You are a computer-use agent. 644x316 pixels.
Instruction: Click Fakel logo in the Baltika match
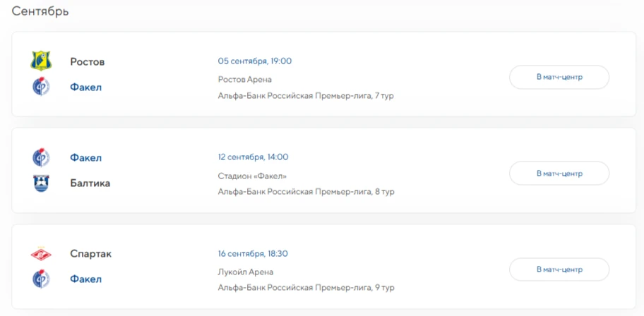click(x=41, y=157)
